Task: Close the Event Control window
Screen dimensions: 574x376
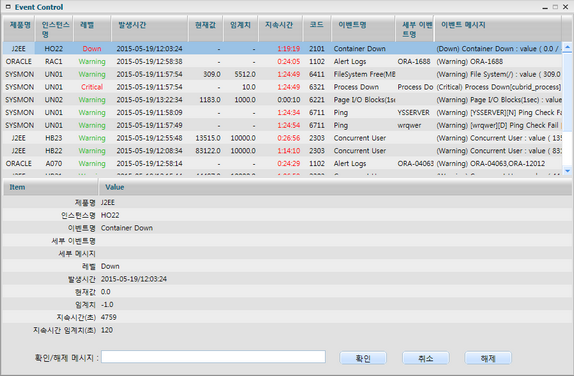Action: [566, 7]
